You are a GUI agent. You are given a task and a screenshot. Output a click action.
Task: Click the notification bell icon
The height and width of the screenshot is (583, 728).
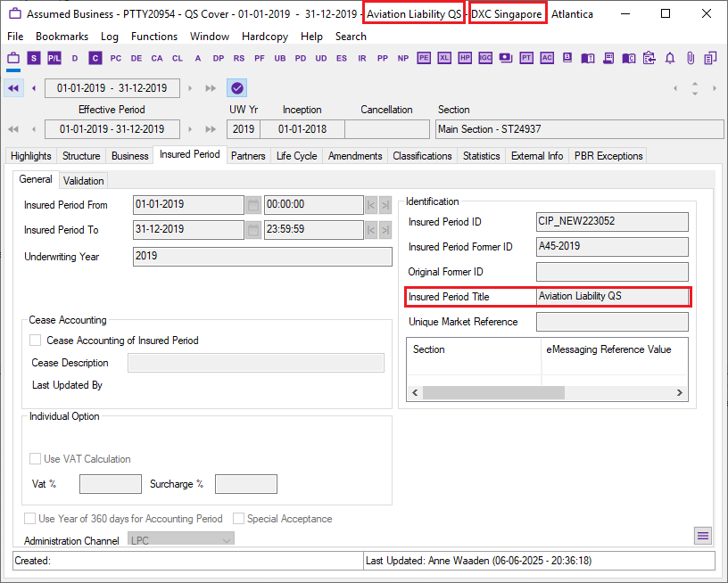point(670,58)
